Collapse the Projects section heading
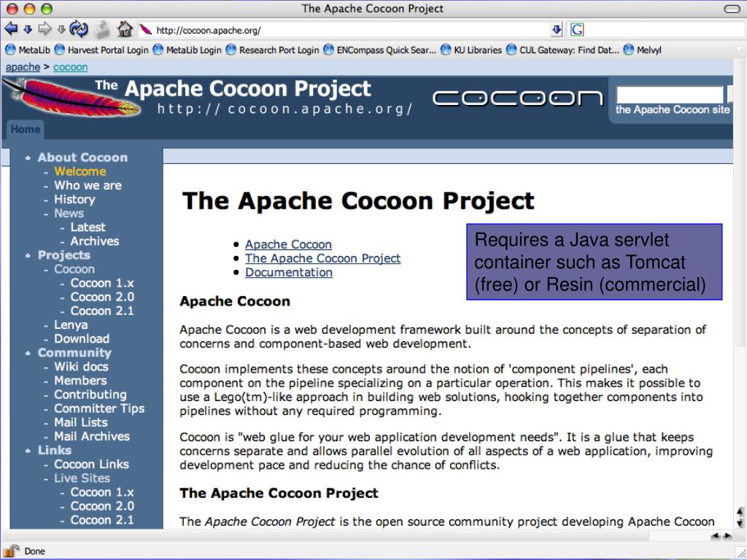The height and width of the screenshot is (560, 747). (x=64, y=254)
